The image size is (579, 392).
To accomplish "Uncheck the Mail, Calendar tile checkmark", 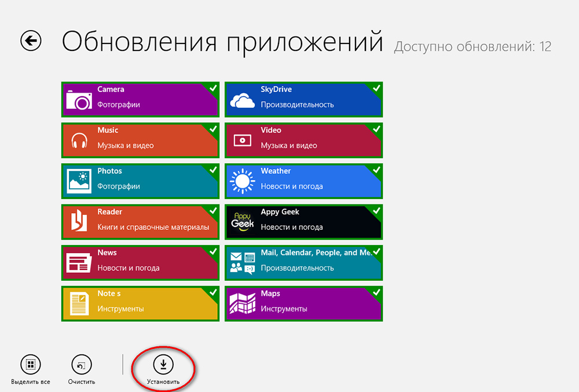I will point(376,252).
